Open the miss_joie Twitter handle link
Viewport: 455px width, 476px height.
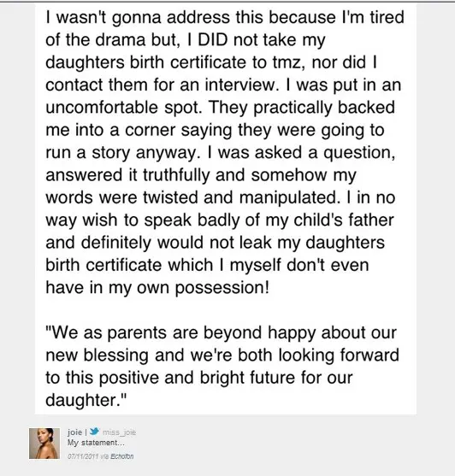[x=120, y=432]
